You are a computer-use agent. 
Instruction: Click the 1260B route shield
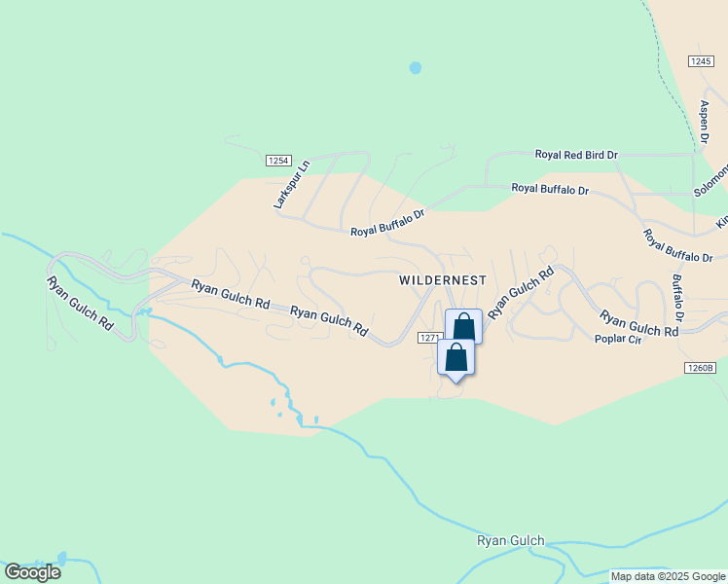point(700,368)
